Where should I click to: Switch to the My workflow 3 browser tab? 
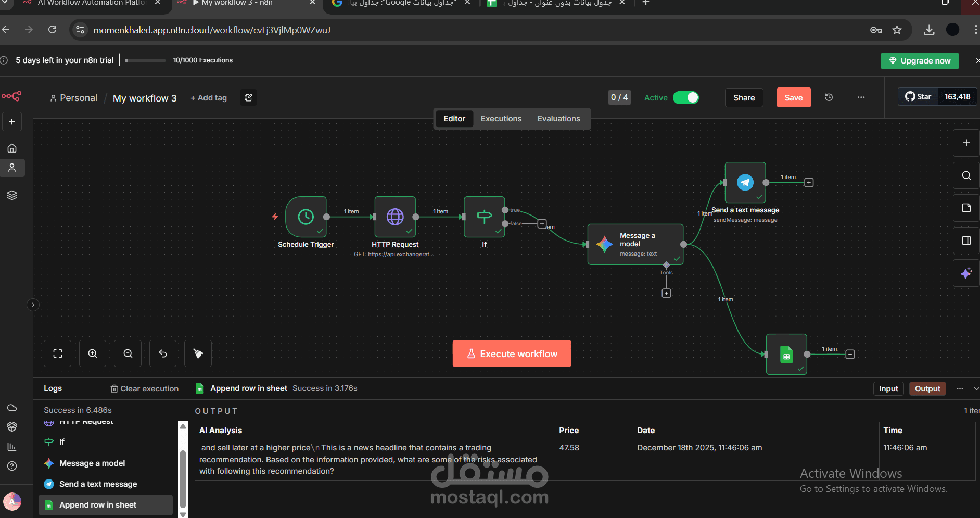247,4
